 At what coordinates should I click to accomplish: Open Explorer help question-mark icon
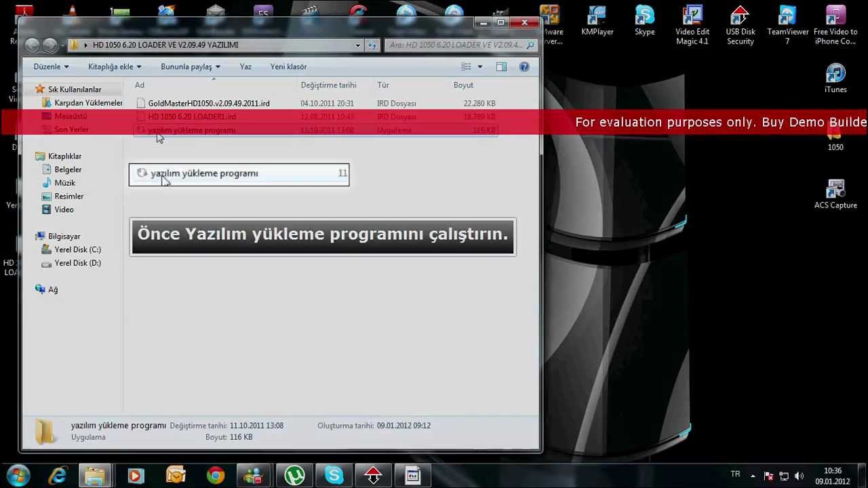[524, 66]
